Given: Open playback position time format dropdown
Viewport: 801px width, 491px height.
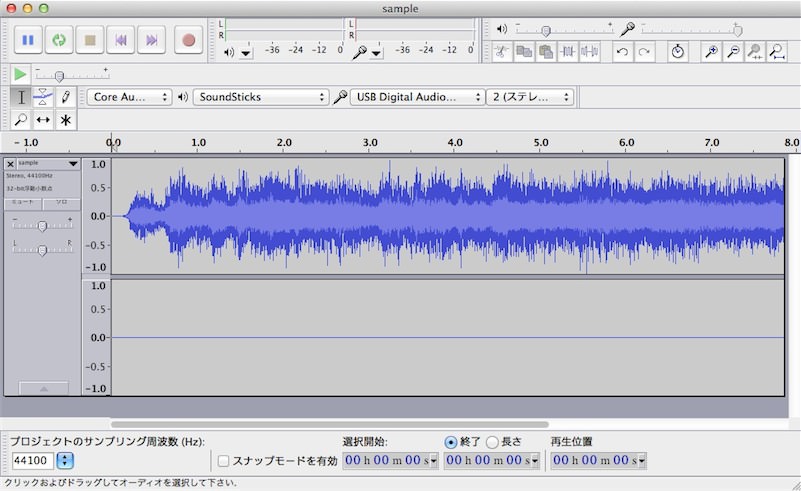Looking at the screenshot, I should pyautogui.click(x=642, y=461).
